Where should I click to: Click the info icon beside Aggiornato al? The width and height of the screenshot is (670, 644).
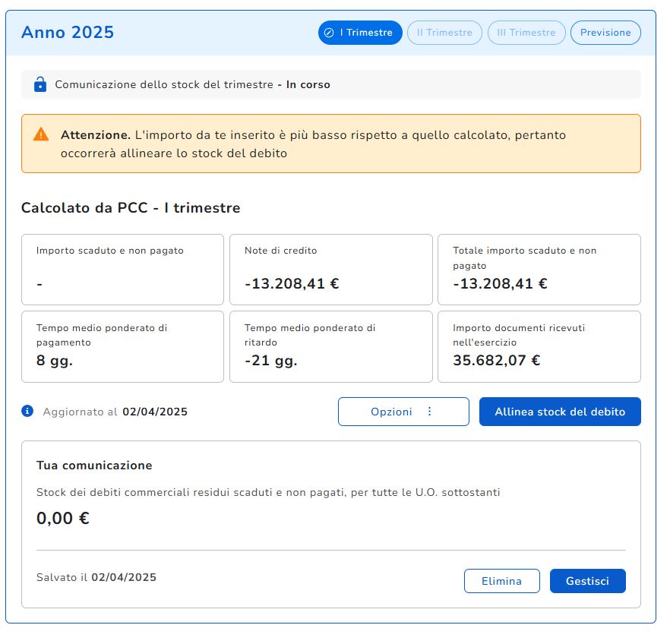pos(28,411)
